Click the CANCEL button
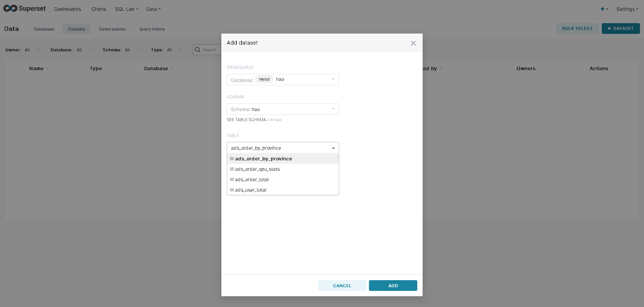 (x=342, y=286)
